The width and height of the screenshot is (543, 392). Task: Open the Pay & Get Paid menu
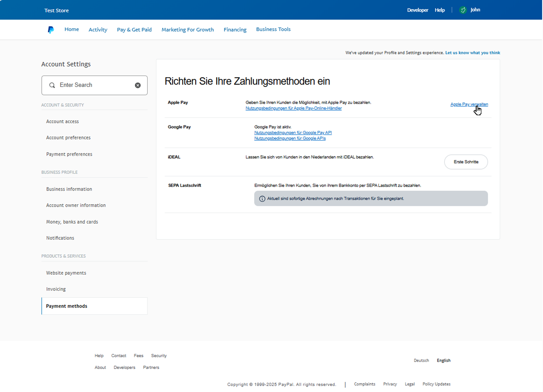point(134,30)
